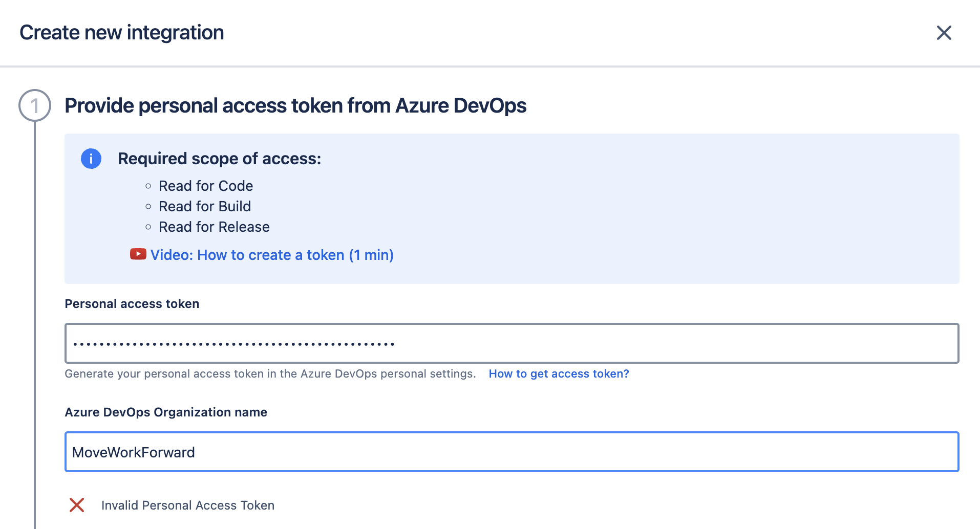The height and width of the screenshot is (529, 980).
Task: Click the 'Personal access token' field label
Action: click(132, 304)
